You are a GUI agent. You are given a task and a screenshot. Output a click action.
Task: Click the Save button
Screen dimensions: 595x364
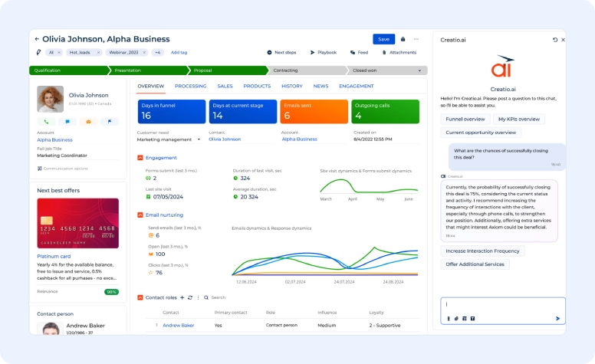(x=383, y=39)
